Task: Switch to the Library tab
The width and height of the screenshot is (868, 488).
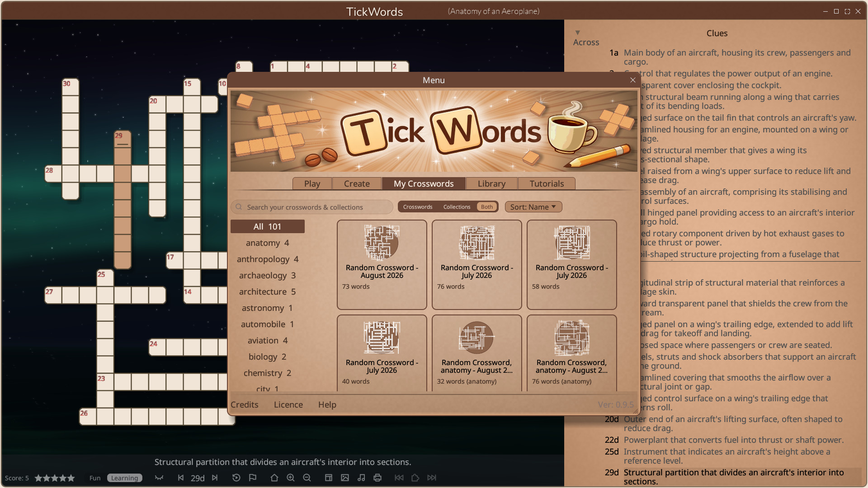Action: click(x=491, y=183)
